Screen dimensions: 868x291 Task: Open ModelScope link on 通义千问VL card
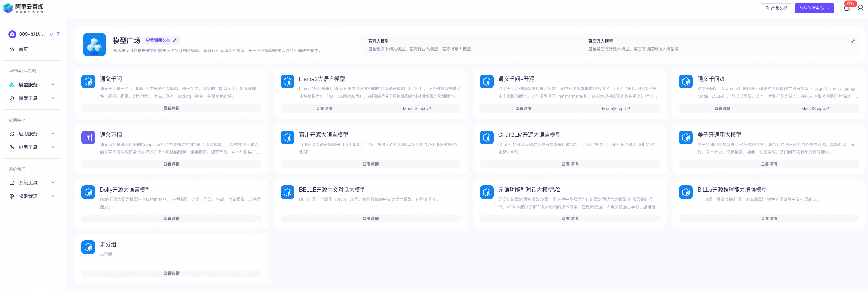[815, 109]
